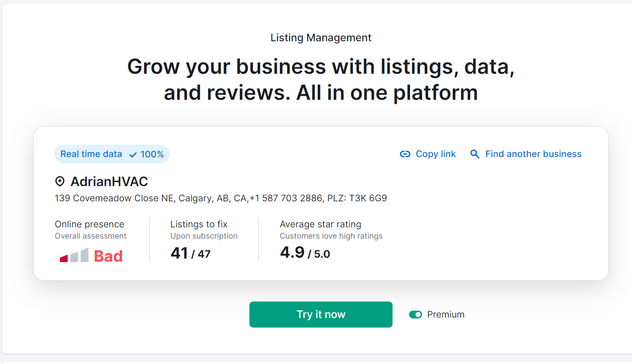This screenshot has width=632, height=364.
Task: Click the Copy link chain icon
Action: [x=405, y=154]
